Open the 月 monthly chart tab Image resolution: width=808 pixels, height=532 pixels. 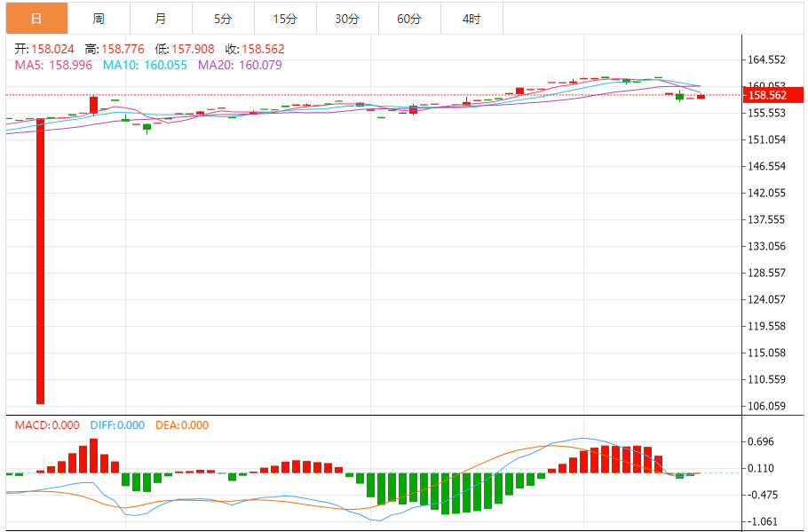tap(161, 19)
